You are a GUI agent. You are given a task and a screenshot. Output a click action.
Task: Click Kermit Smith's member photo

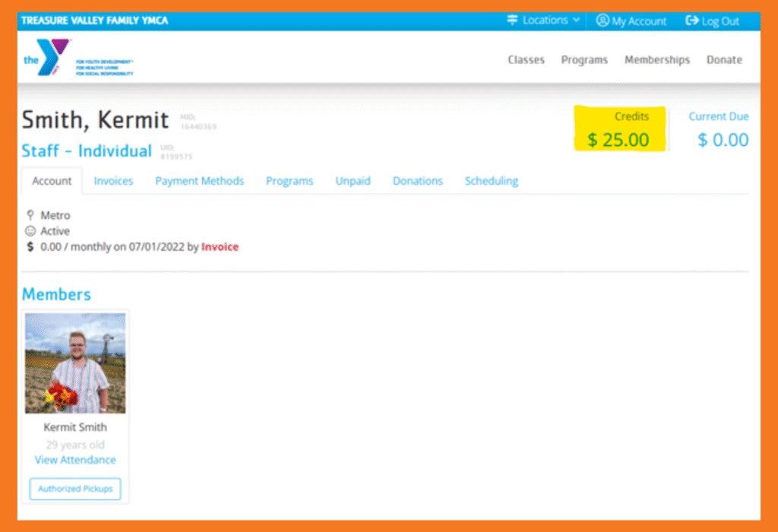pyautogui.click(x=75, y=363)
